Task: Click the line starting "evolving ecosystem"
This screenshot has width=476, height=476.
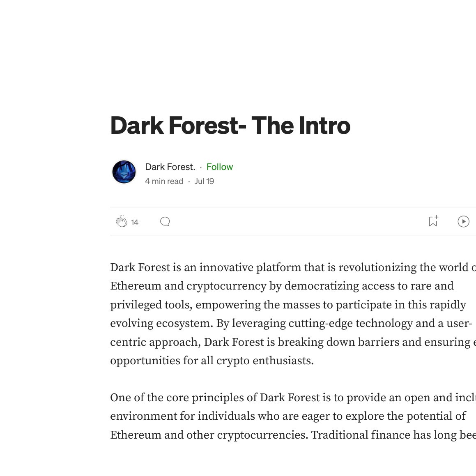Action: tap(291, 323)
